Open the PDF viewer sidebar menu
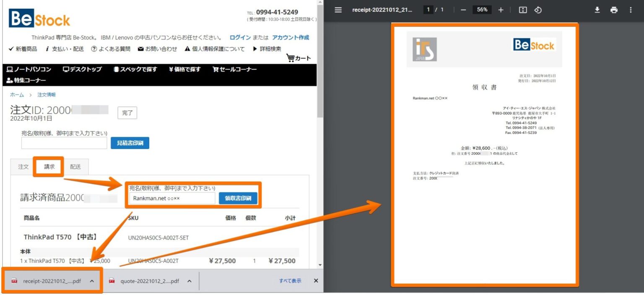Image resolution: width=644 pixels, height=295 pixels. (338, 9)
